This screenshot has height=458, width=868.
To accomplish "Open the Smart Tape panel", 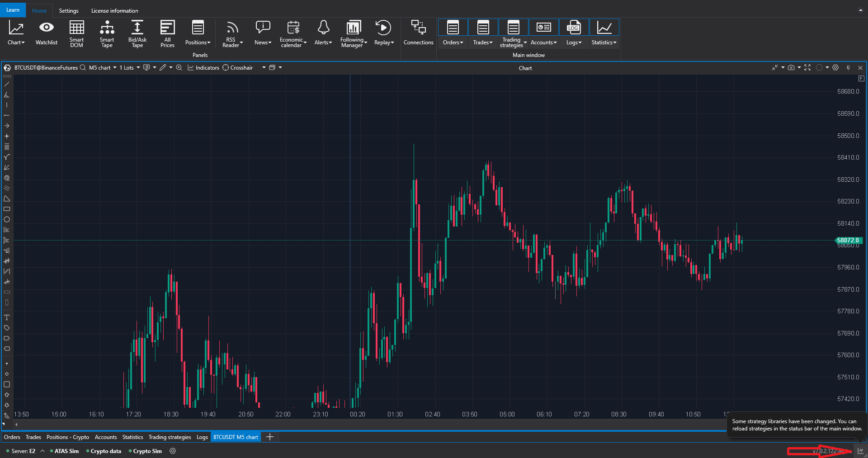I will [107, 33].
